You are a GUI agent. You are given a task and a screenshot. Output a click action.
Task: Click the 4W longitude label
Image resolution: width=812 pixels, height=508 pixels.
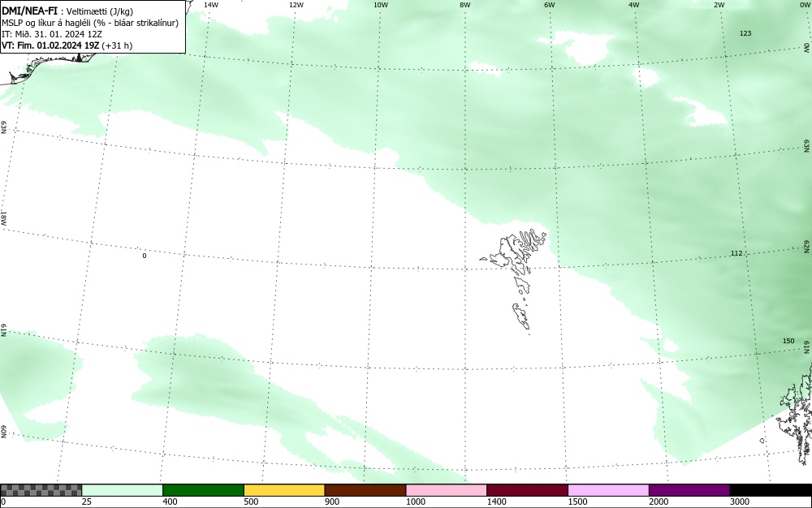pyautogui.click(x=634, y=5)
